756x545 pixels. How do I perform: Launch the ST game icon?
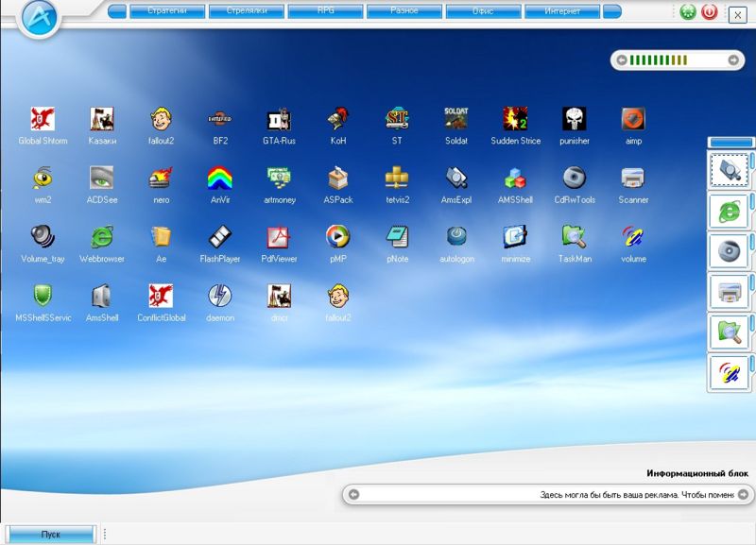[397, 119]
